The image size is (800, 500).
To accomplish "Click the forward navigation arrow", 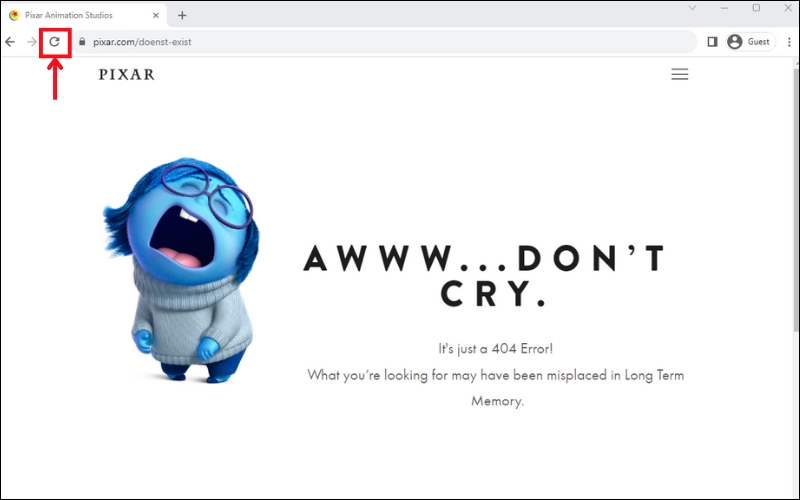I will click(32, 42).
